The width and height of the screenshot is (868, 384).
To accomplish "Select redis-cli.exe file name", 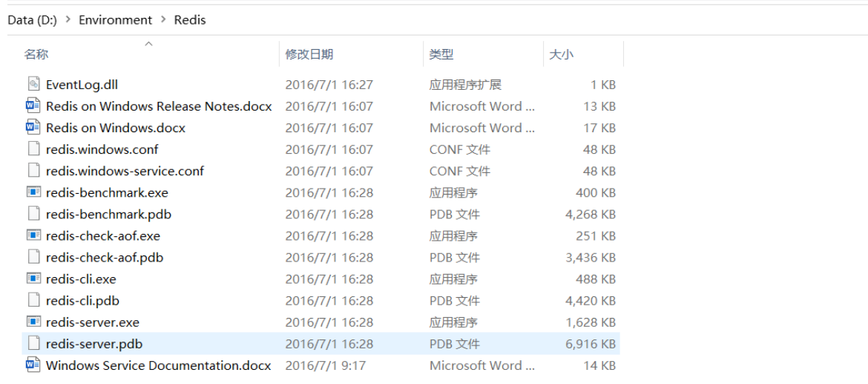I will (x=81, y=279).
